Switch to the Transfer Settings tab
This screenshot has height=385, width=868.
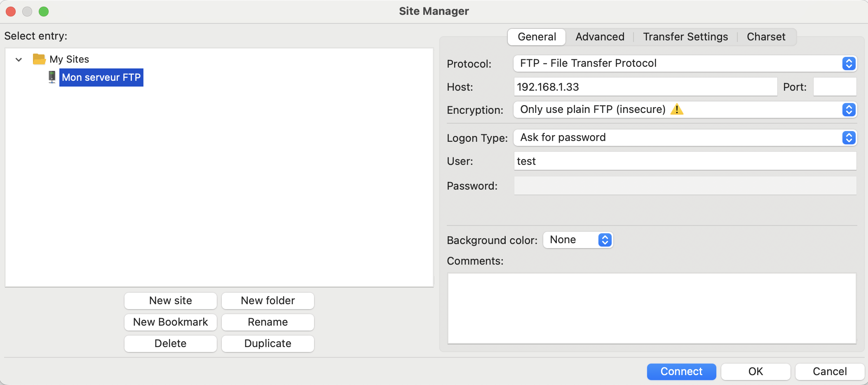point(685,37)
